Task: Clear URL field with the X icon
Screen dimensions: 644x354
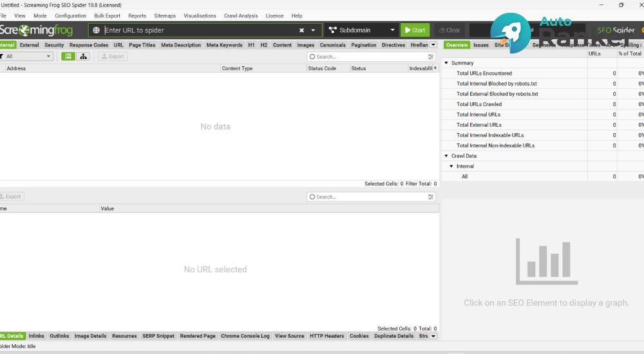Action: point(301,30)
